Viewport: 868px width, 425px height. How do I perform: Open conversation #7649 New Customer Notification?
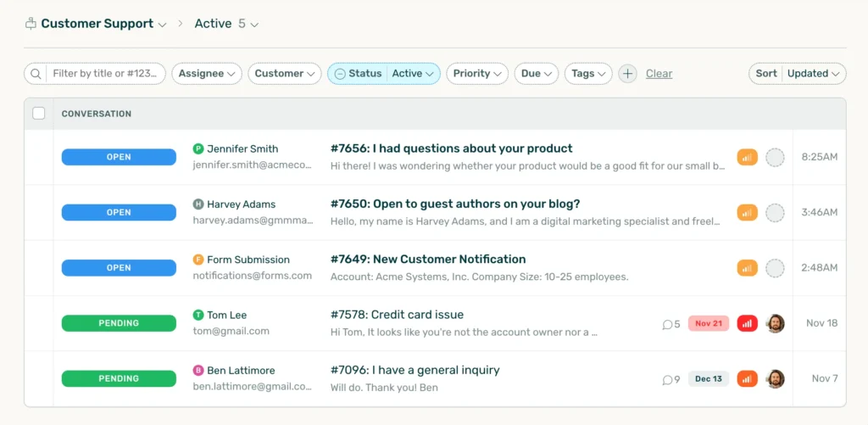click(428, 260)
